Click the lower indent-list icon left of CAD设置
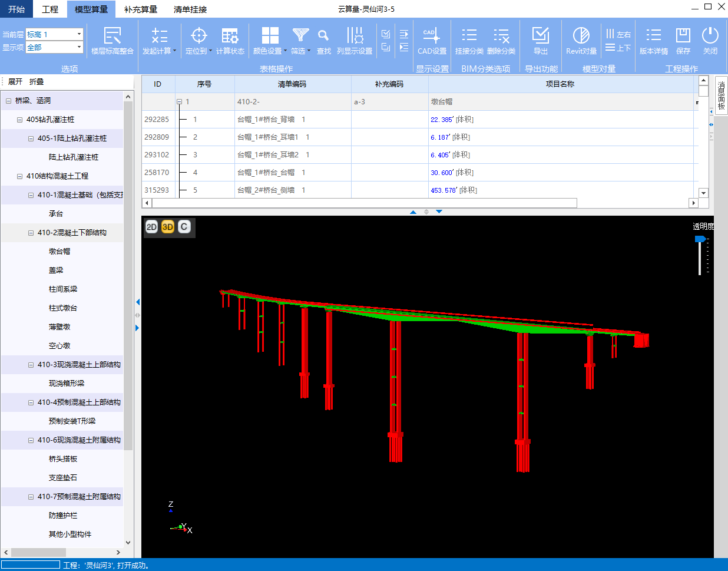The height and width of the screenshot is (571, 728). 404,48
